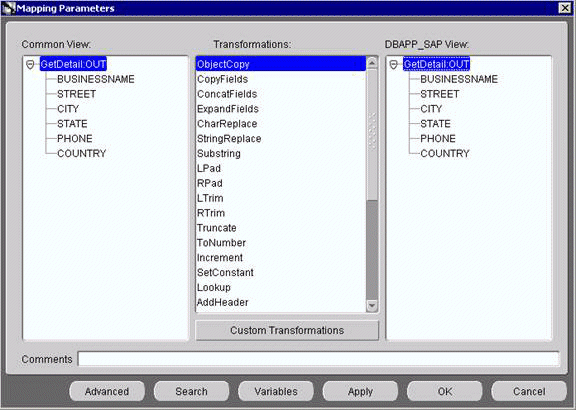Select CITY in DBAPP_SAP View

tap(431, 109)
